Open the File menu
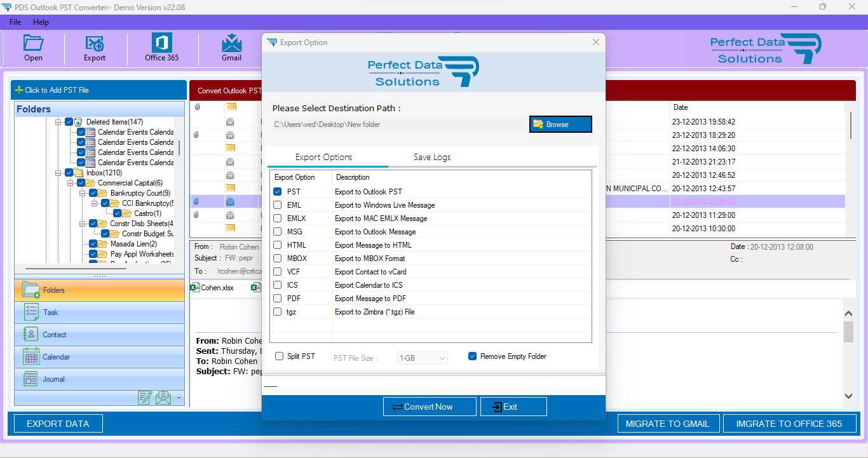 click(x=15, y=22)
